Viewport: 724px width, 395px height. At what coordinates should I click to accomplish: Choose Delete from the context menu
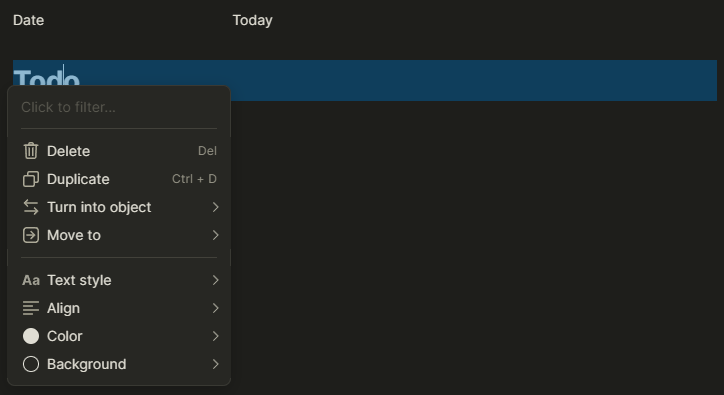pos(119,151)
